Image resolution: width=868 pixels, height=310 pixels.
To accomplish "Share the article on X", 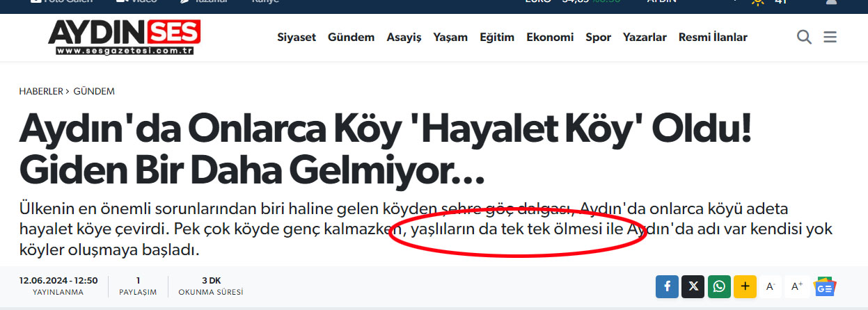I will [693, 286].
